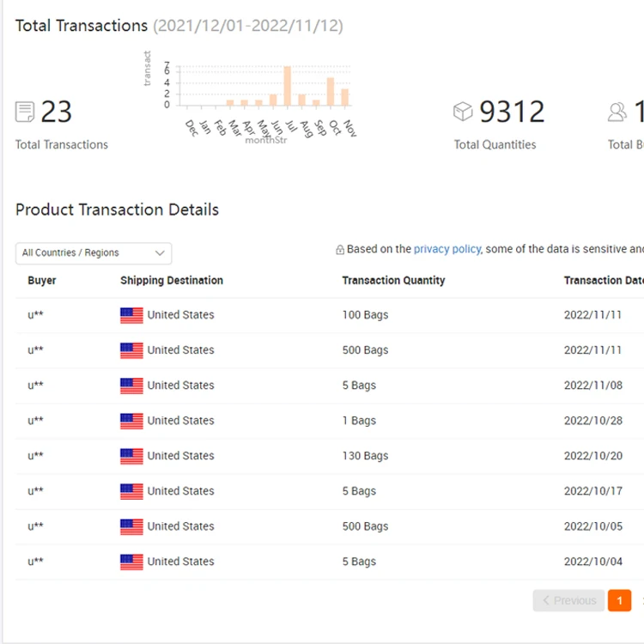Click the Shipping Destination column header
644x644 pixels.
172,281
